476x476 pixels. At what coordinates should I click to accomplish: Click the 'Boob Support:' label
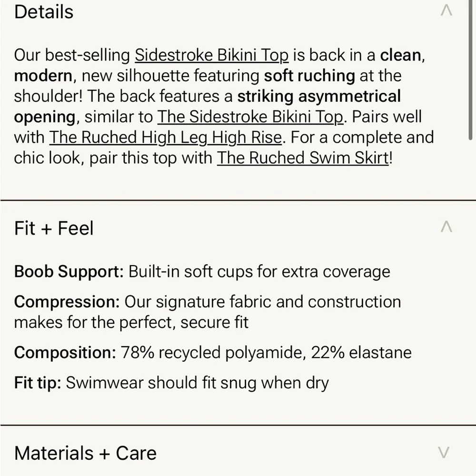pos(69,271)
